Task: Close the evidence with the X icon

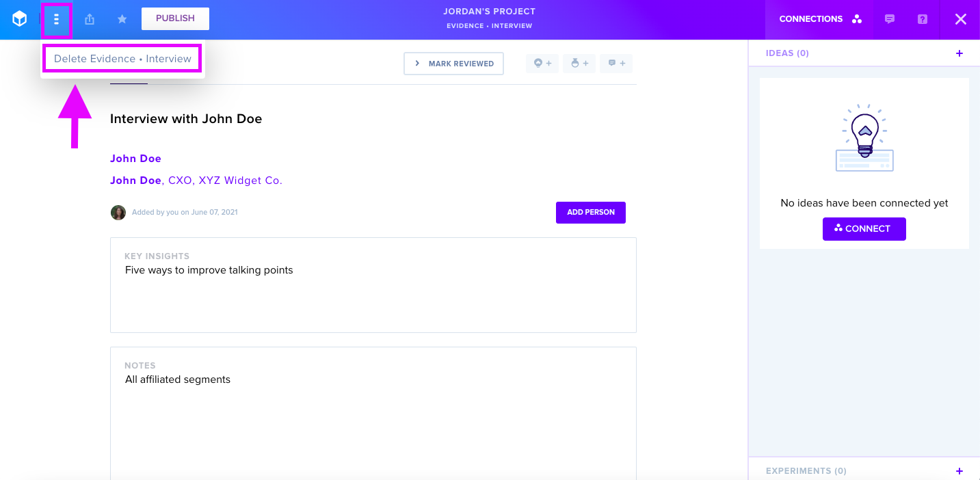Action: point(961,19)
